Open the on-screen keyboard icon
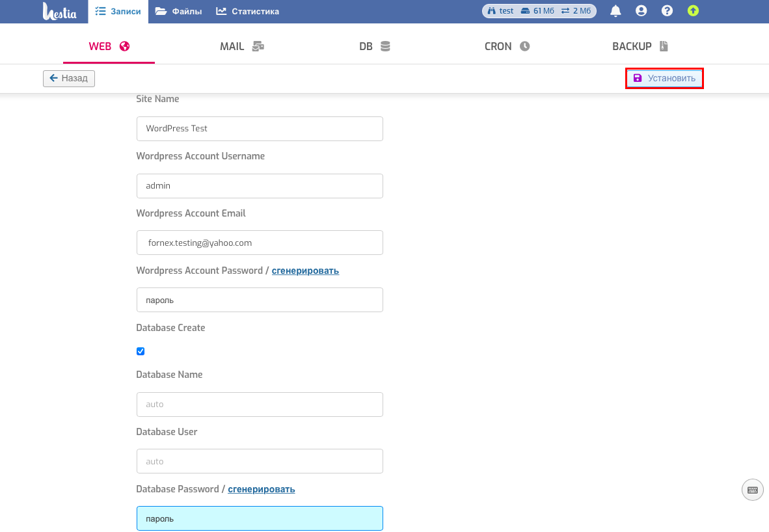Screen dimensions: 769x532 pyautogui.click(x=752, y=490)
